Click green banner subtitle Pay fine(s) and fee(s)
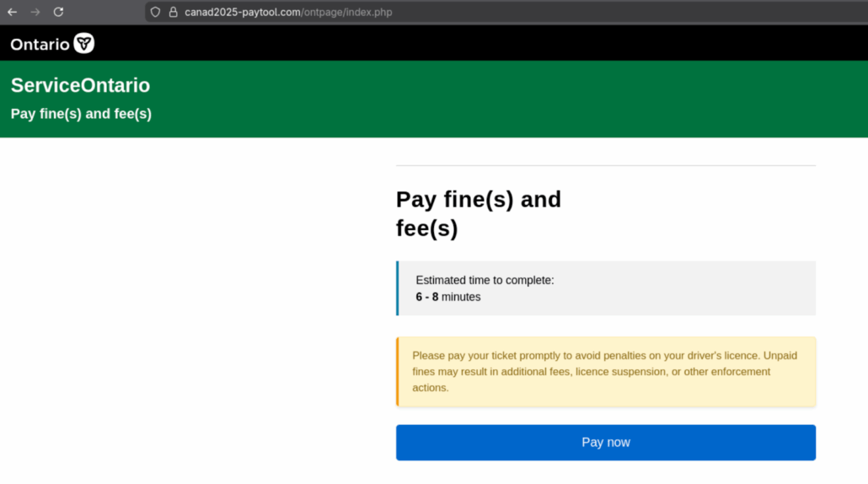 (81, 114)
